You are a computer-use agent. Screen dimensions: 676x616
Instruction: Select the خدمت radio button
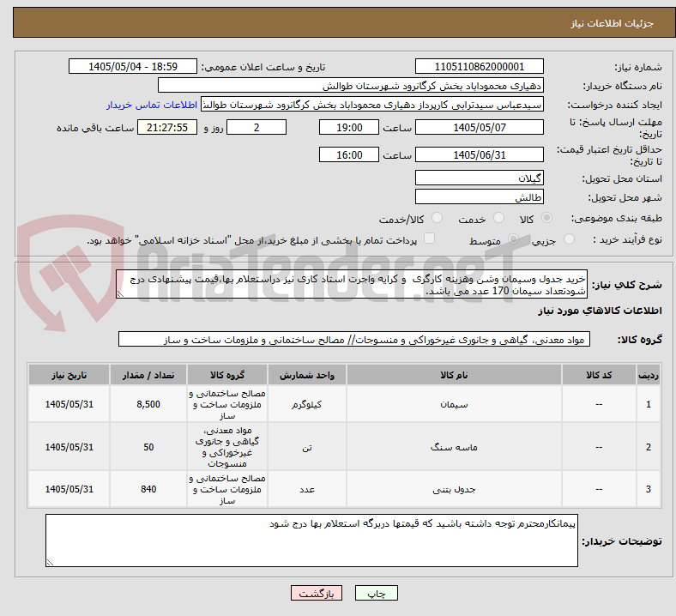pos(498,218)
